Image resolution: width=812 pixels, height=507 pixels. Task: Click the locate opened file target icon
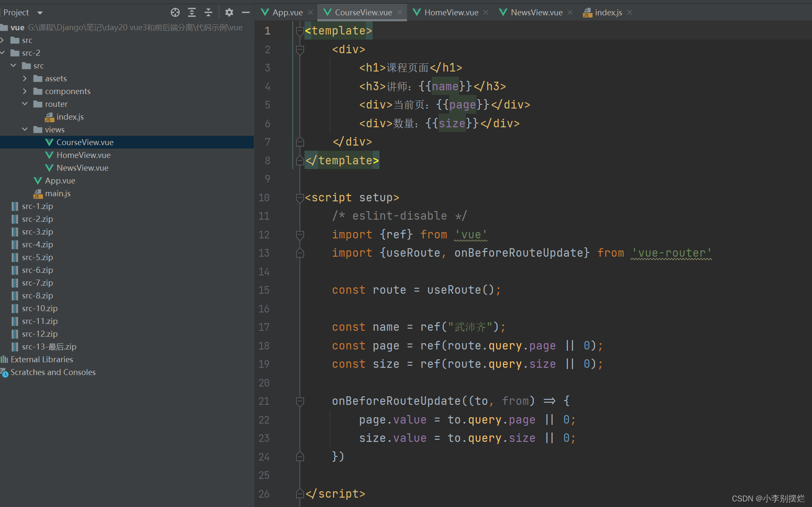(x=175, y=12)
